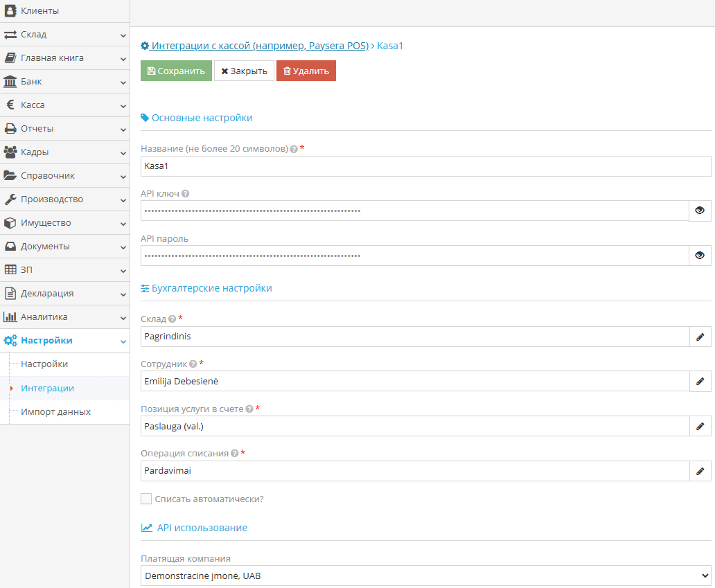Click help icon next to Операция списания
This screenshot has height=588, width=715.
(235, 454)
